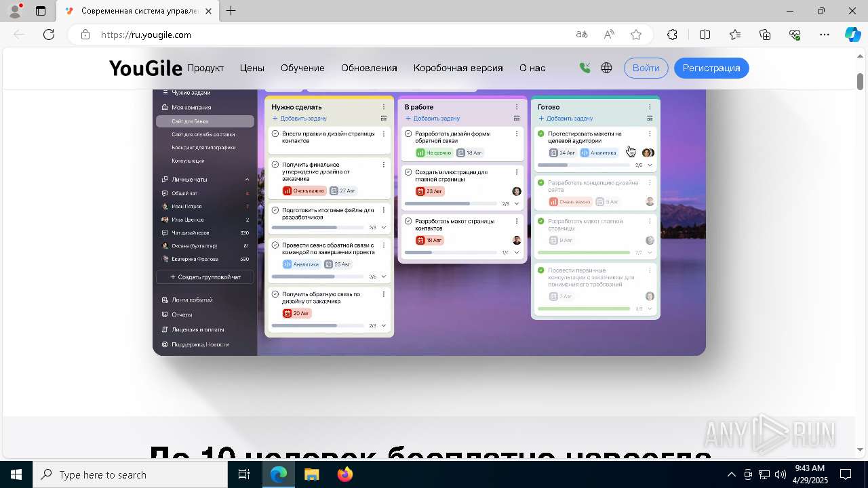Expand subtasks of Провести сеанс card
This screenshot has height=488, width=868.
pos(384,277)
